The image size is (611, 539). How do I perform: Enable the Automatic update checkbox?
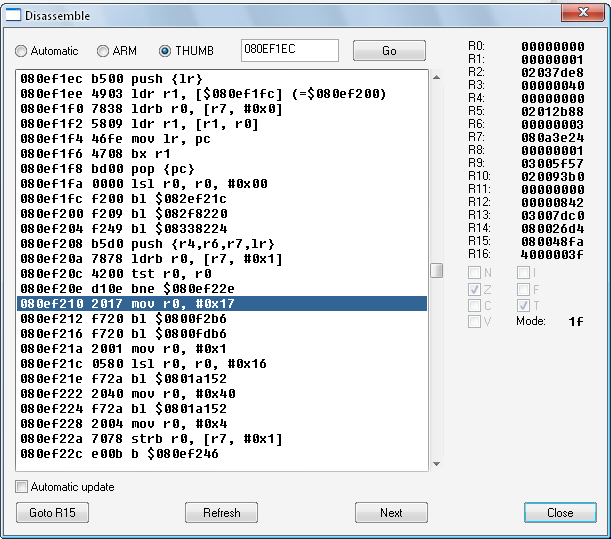coord(22,487)
